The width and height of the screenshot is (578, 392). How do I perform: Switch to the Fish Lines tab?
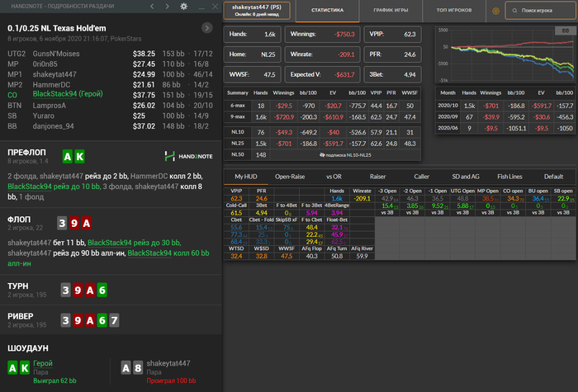tap(509, 176)
